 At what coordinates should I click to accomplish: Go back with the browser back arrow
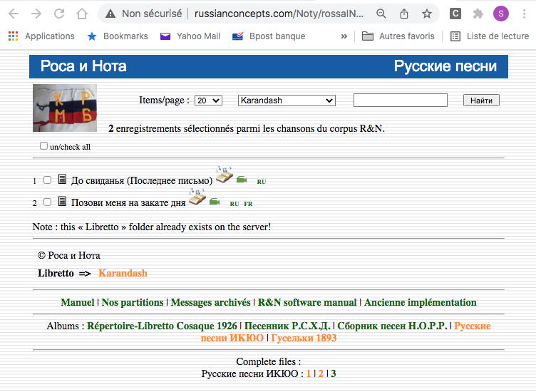point(14,14)
